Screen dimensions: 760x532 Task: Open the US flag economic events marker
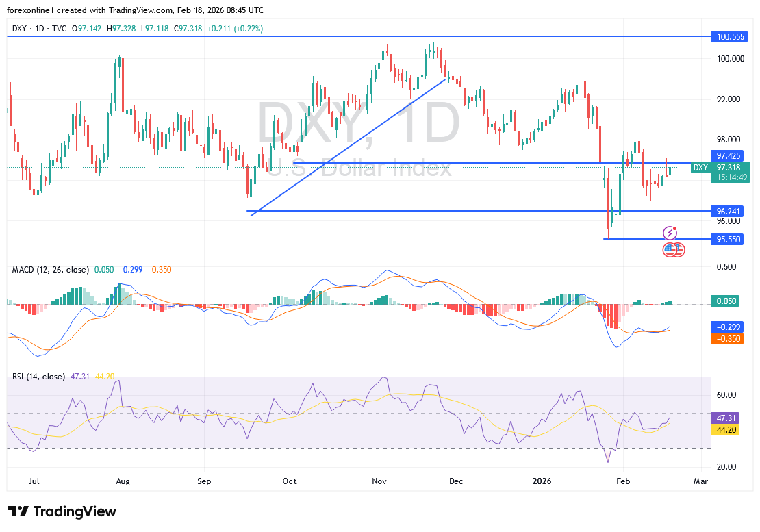pos(674,250)
